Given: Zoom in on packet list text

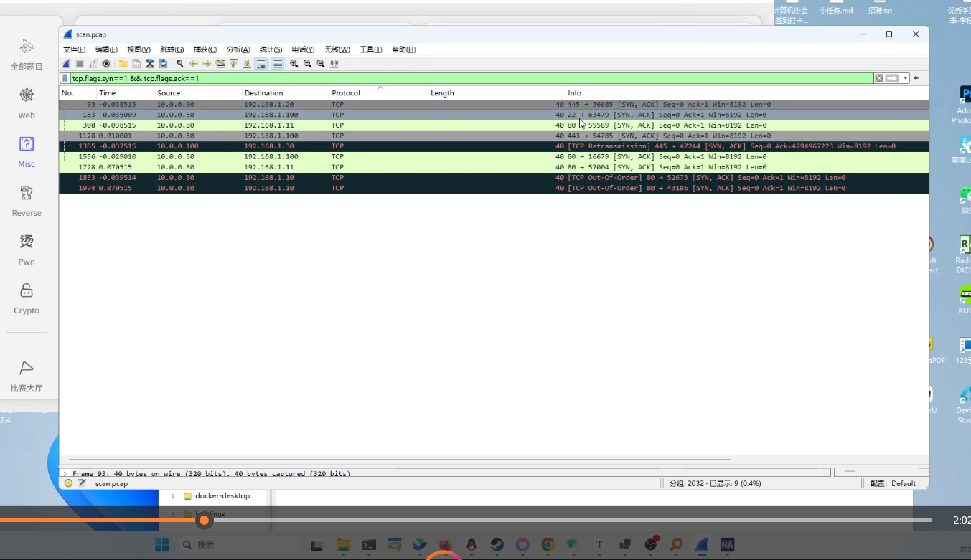Looking at the screenshot, I should pyautogui.click(x=294, y=64).
